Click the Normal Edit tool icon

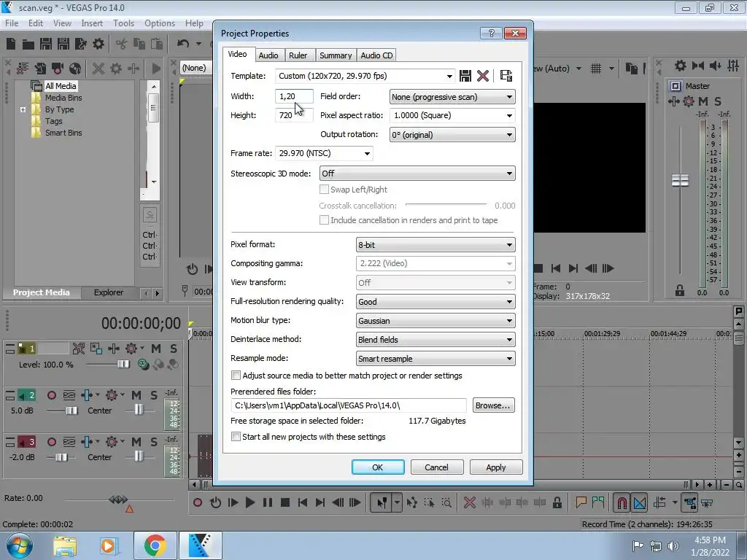pyautogui.click(x=382, y=502)
